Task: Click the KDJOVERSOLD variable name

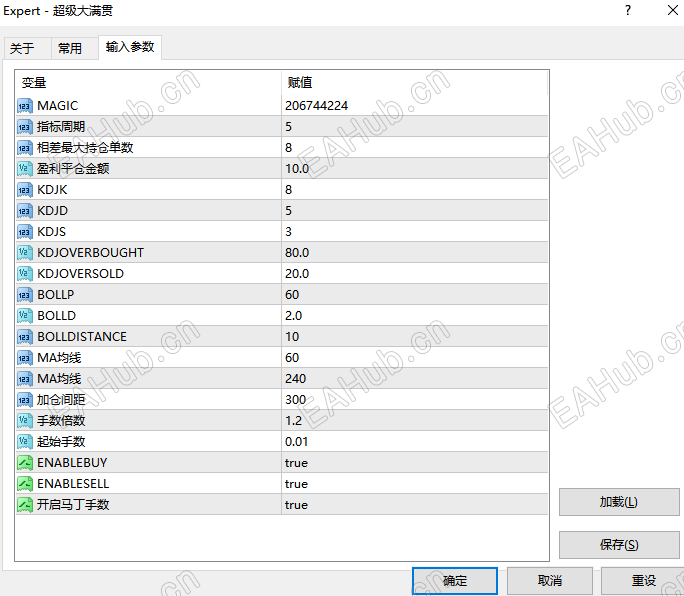Action: click(x=81, y=274)
